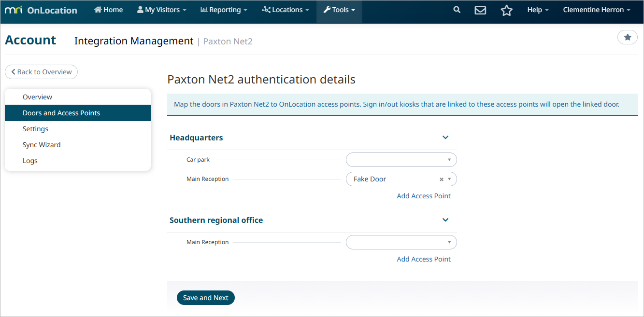Open the Fake Door dropdown arrow

[x=449, y=179]
